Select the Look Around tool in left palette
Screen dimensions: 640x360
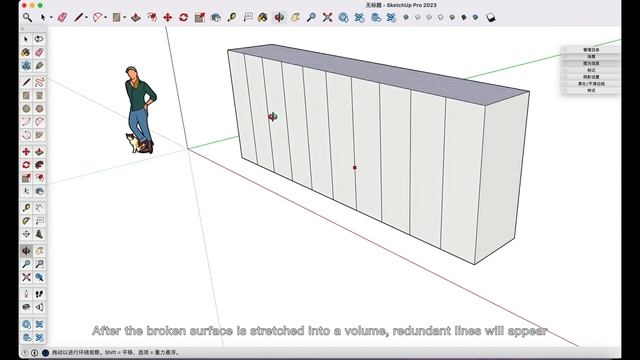click(26, 307)
